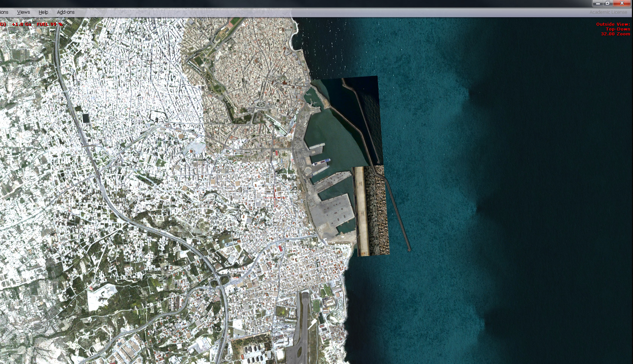The image size is (633, 364).
Task: Open the partially visible Options menu
Action: click(x=4, y=12)
